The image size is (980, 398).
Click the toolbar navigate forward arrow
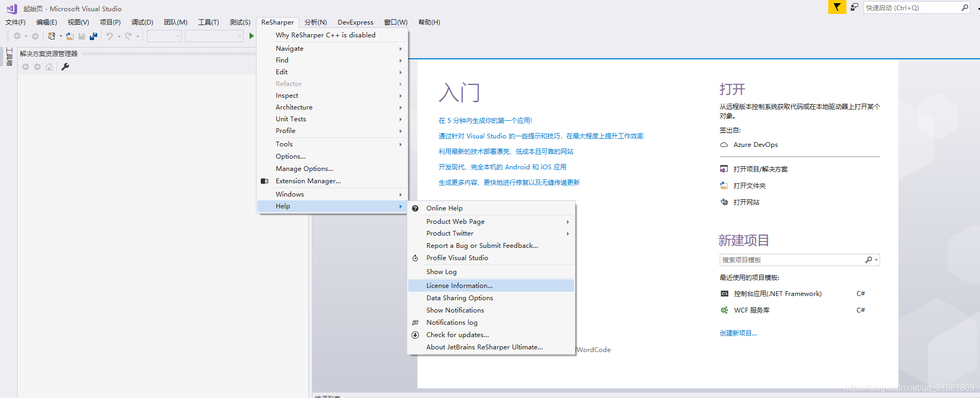point(35,36)
